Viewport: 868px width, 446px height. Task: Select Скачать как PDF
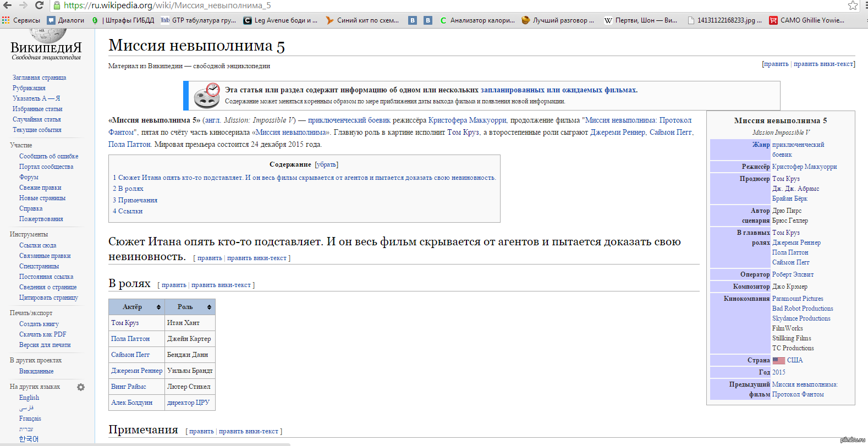point(42,334)
